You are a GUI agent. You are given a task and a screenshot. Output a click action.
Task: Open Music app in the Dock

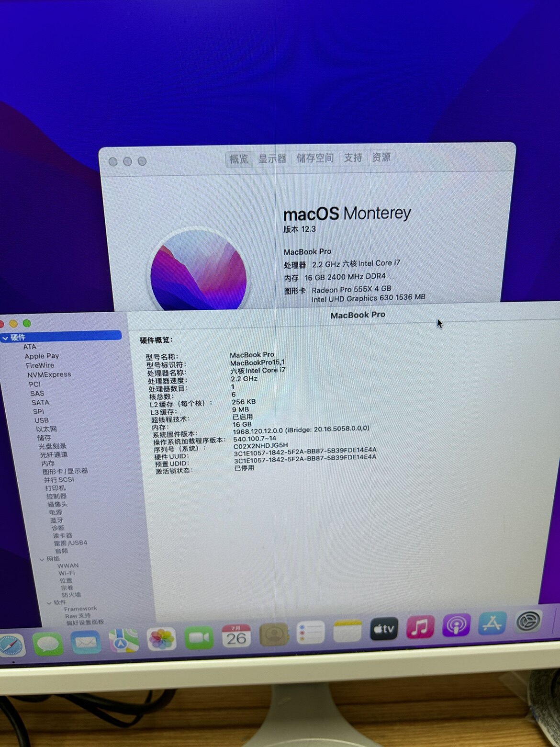coord(420,627)
